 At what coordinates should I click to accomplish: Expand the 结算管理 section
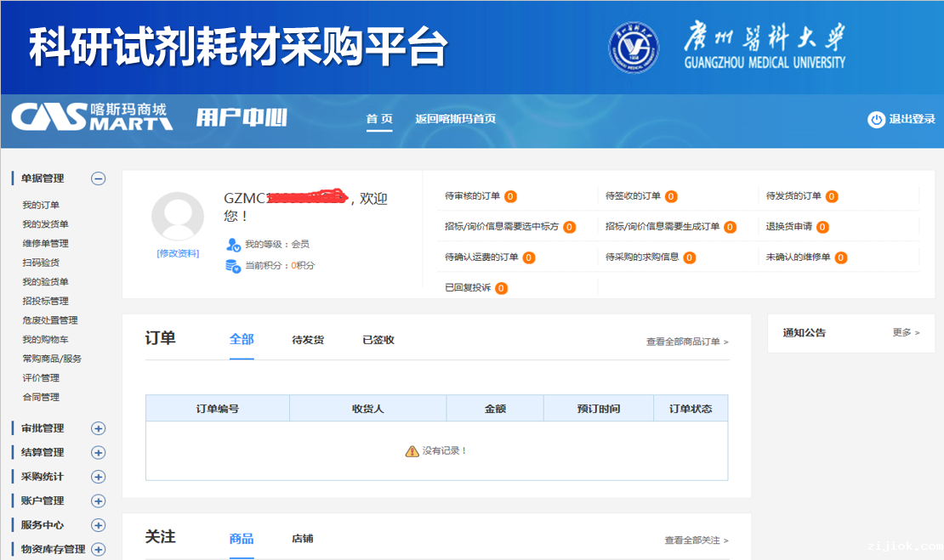tap(99, 453)
